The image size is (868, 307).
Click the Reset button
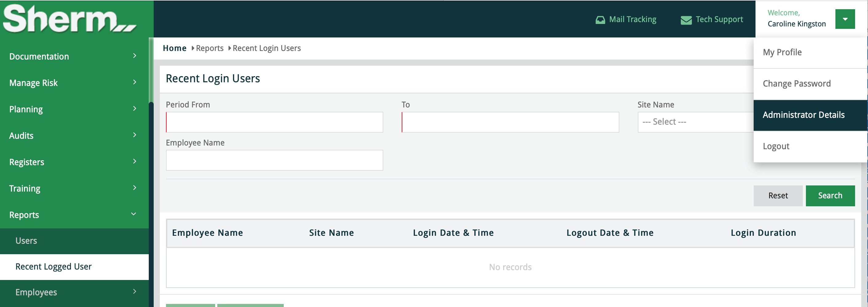coord(778,196)
